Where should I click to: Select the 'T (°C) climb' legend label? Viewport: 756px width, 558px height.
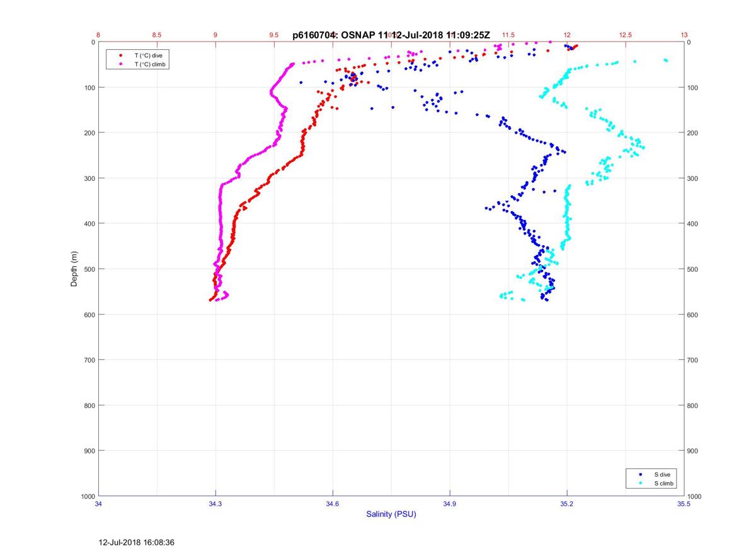(151, 64)
